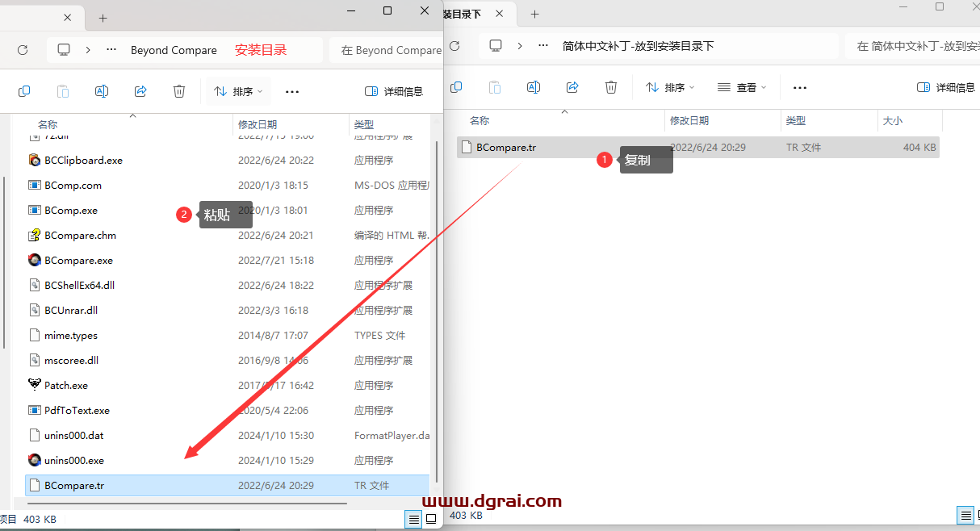The height and width of the screenshot is (531, 980).
Task: Click This PC monitor icon in left address bar
Action: (x=64, y=50)
